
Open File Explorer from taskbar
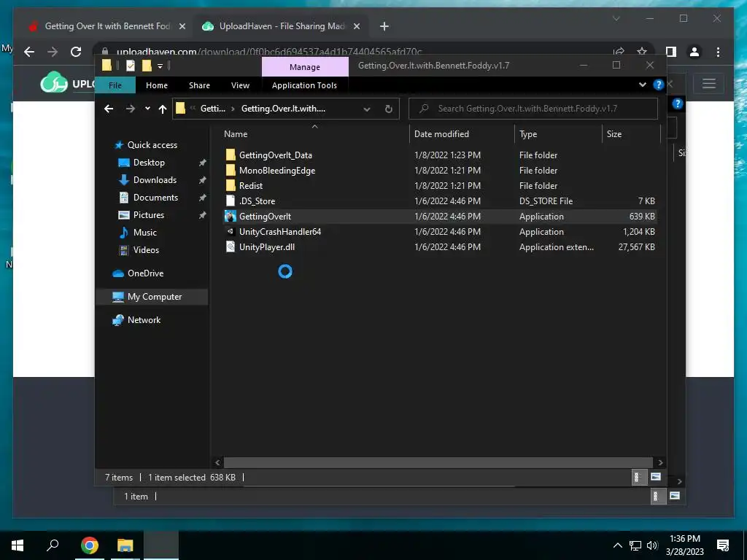click(125, 545)
